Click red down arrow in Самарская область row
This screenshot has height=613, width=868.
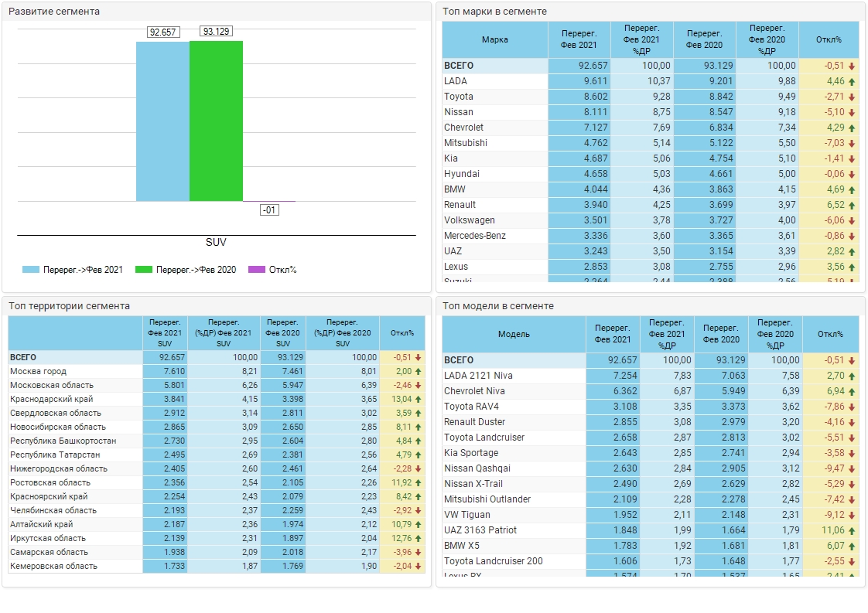[419, 553]
